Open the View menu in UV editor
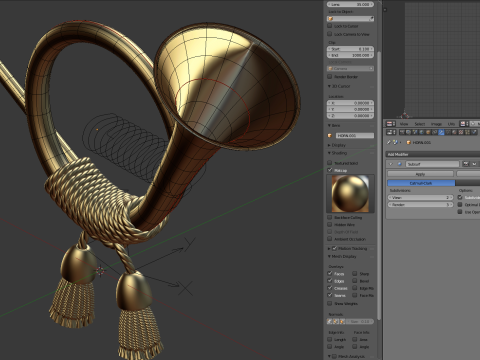This screenshot has height=360, width=480. [x=404, y=124]
